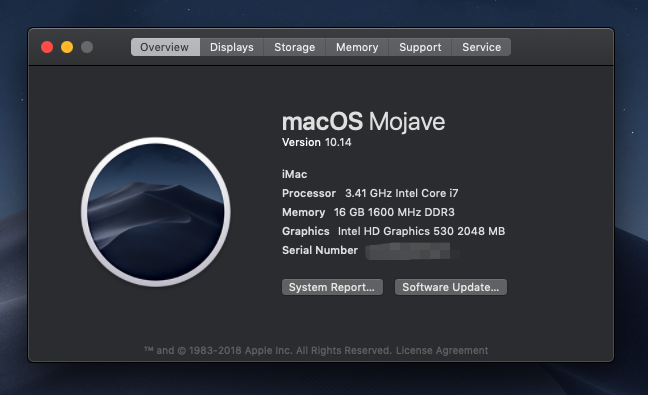The image size is (648, 395).
Task: Close the About This Mac window
Action: (47, 47)
